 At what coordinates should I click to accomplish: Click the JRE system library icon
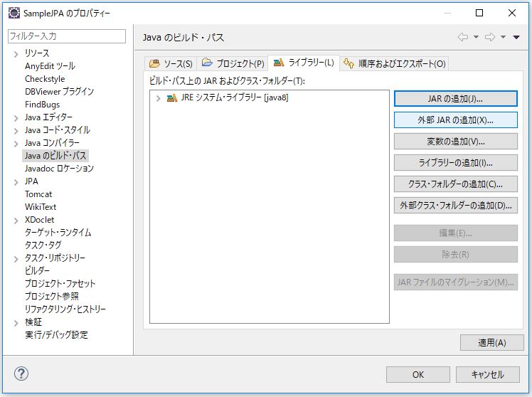point(171,98)
